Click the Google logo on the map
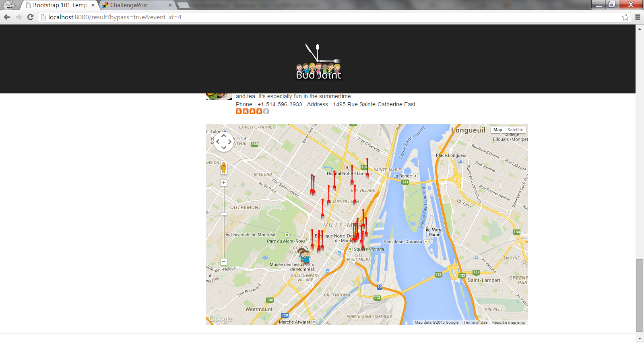644x343 pixels. tap(221, 319)
